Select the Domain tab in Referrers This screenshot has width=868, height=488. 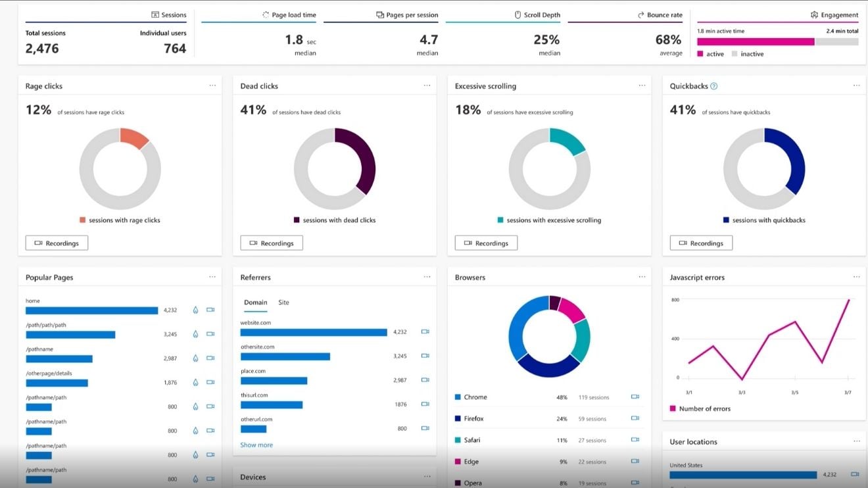click(256, 303)
